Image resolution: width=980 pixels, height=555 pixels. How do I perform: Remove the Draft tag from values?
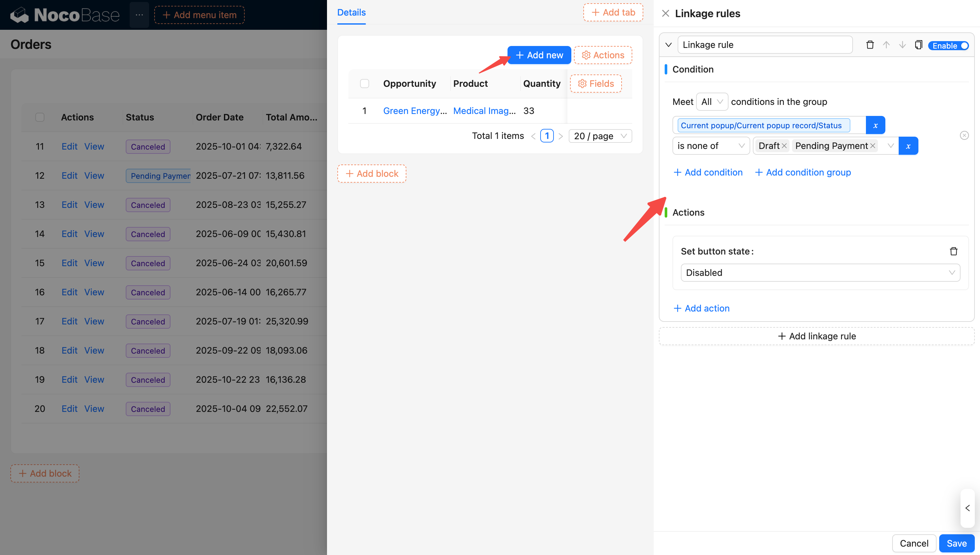pos(784,146)
